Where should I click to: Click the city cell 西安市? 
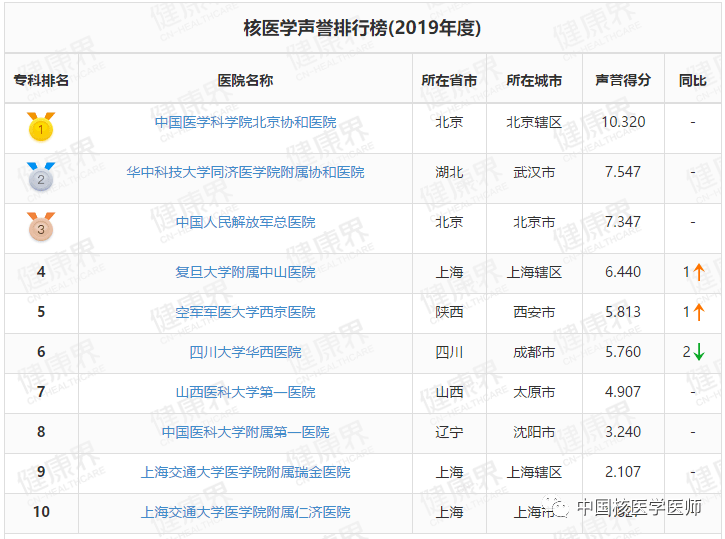[x=534, y=312]
